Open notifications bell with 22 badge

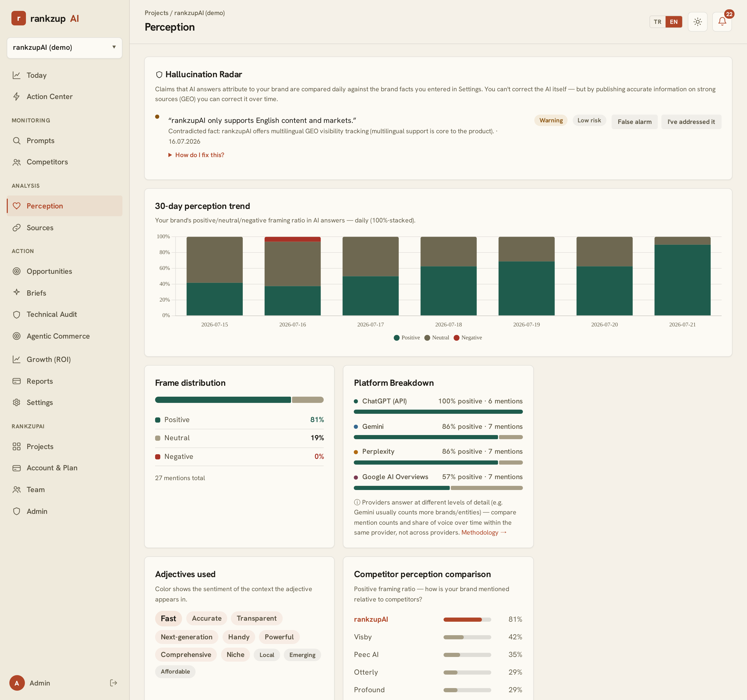coord(722,22)
